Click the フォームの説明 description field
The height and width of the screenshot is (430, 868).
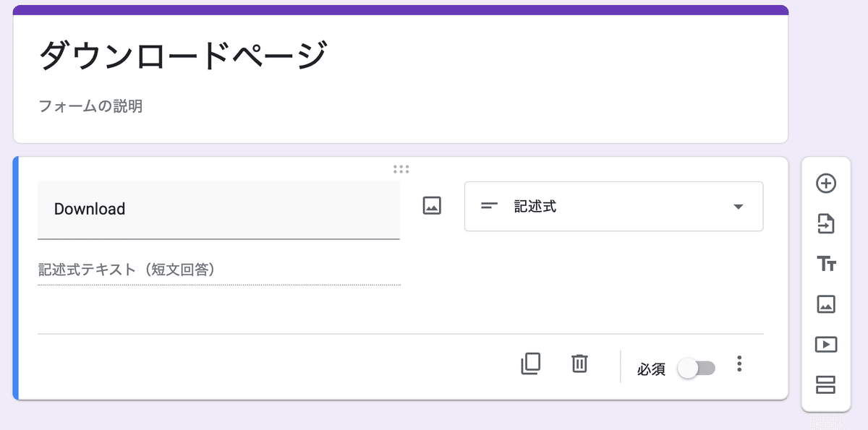tap(90, 107)
